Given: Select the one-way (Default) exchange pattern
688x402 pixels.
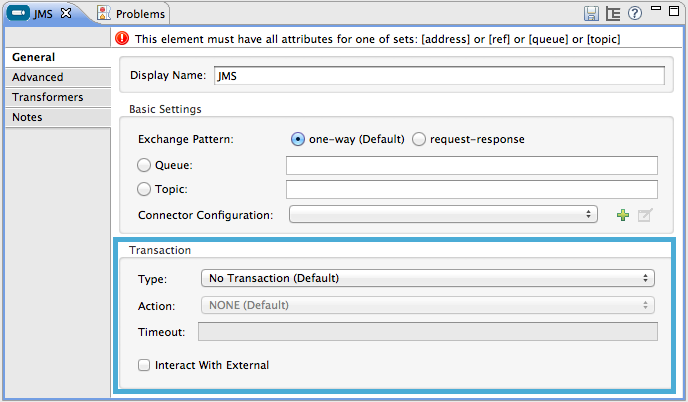Looking at the screenshot, I should point(297,139).
